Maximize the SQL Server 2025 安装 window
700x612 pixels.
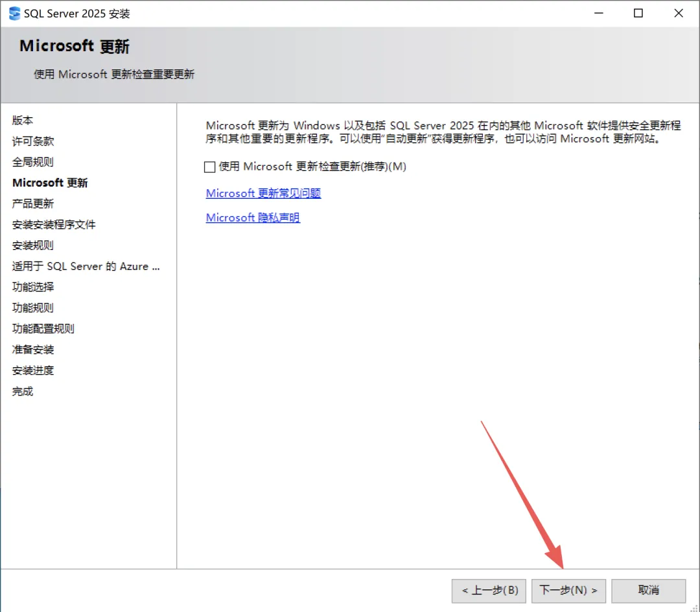click(x=638, y=14)
